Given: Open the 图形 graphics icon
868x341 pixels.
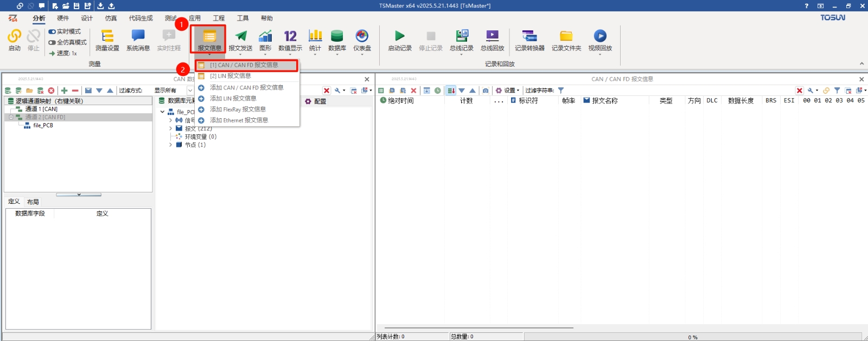Looking at the screenshot, I should pyautogui.click(x=265, y=40).
